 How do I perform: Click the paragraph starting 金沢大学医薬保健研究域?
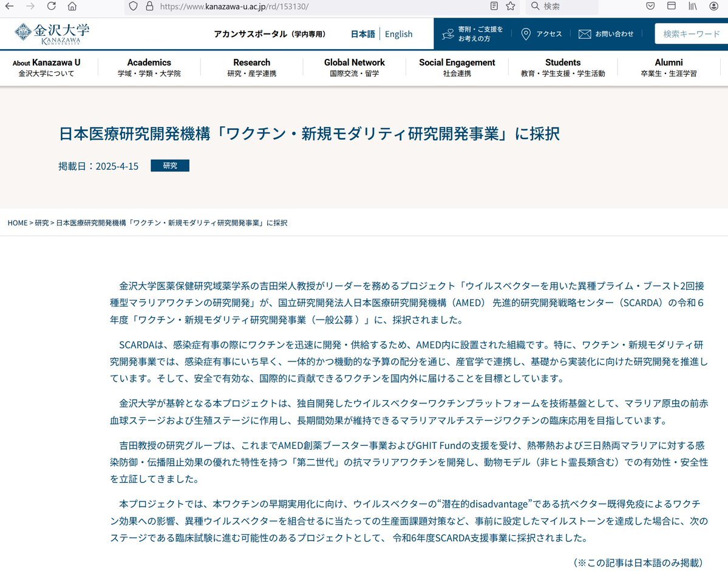tap(409, 303)
